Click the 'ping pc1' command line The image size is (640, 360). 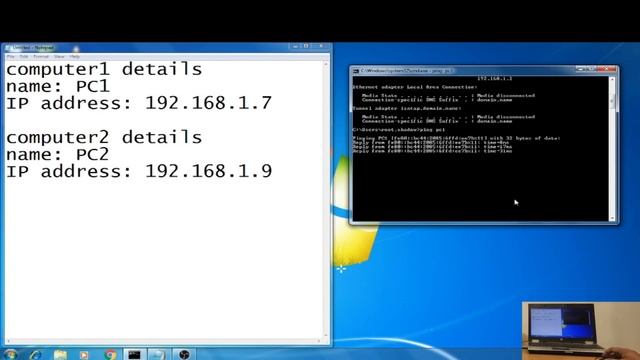(398, 129)
